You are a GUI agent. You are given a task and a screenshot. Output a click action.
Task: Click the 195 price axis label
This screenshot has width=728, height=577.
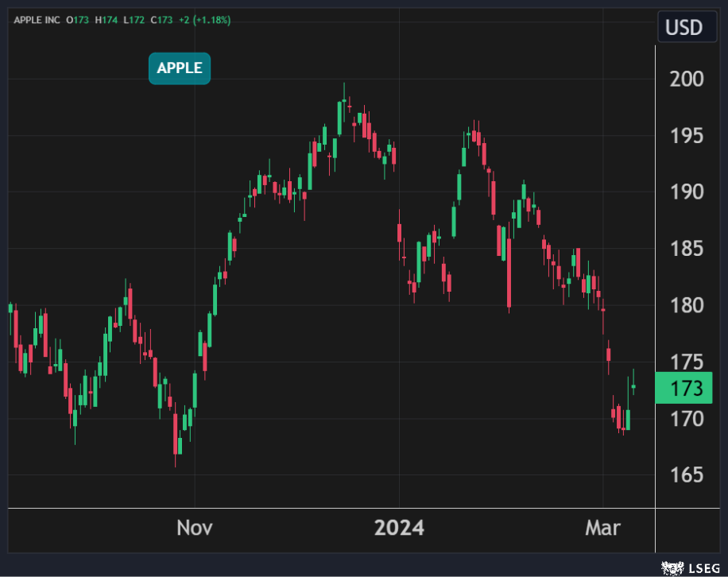pyautogui.click(x=687, y=136)
